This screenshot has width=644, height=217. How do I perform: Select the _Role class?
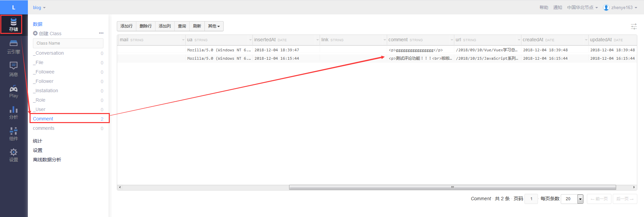[68, 100]
